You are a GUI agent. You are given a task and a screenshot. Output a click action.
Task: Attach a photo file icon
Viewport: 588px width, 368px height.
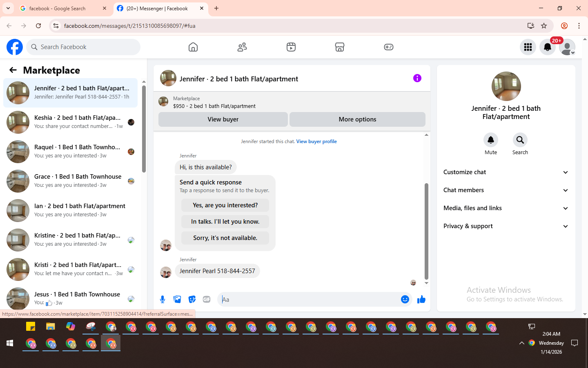pyautogui.click(x=177, y=299)
